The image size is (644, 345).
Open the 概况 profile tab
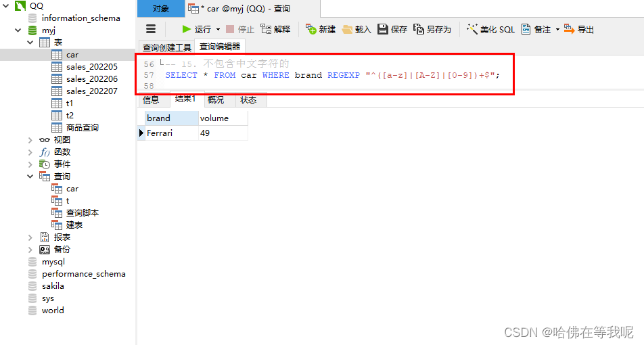coord(216,100)
